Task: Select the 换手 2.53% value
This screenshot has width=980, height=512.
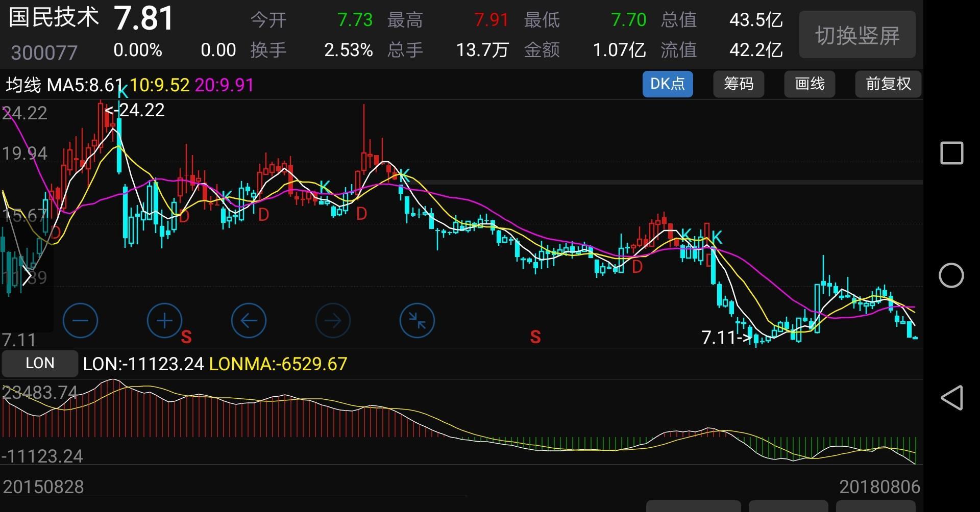Action: click(x=349, y=50)
